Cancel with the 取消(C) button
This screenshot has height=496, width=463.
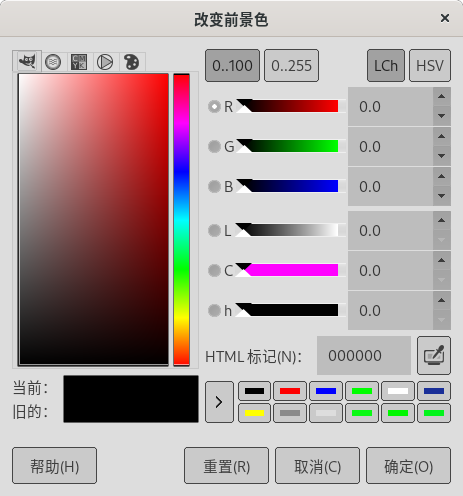coord(317,466)
